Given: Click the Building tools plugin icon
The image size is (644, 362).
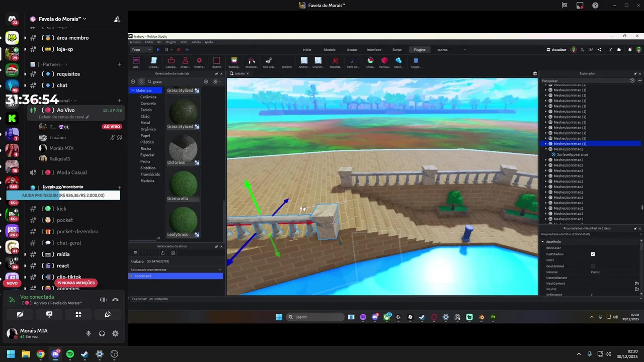Looking at the screenshot, I should [234, 61].
